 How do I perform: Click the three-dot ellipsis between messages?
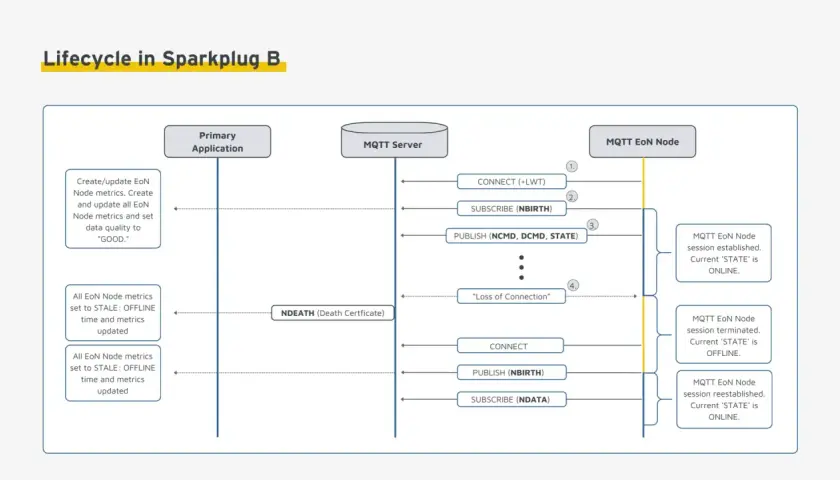[x=521, y=267]
